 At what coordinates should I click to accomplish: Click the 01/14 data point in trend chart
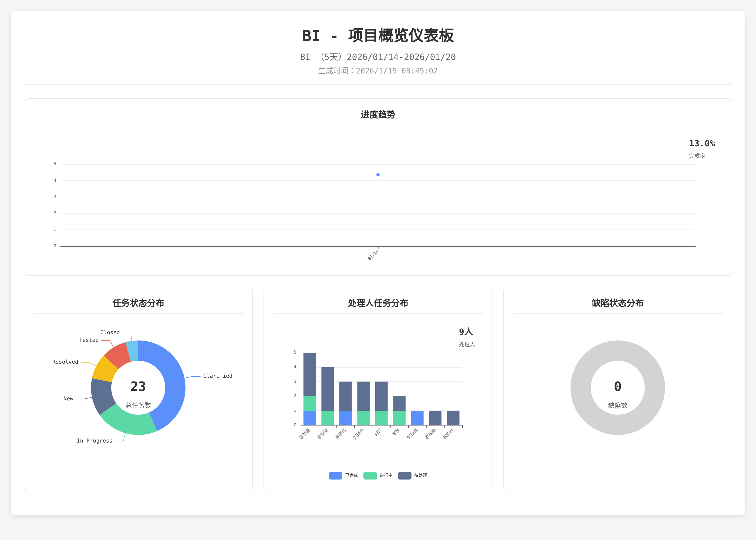(378, 175)
